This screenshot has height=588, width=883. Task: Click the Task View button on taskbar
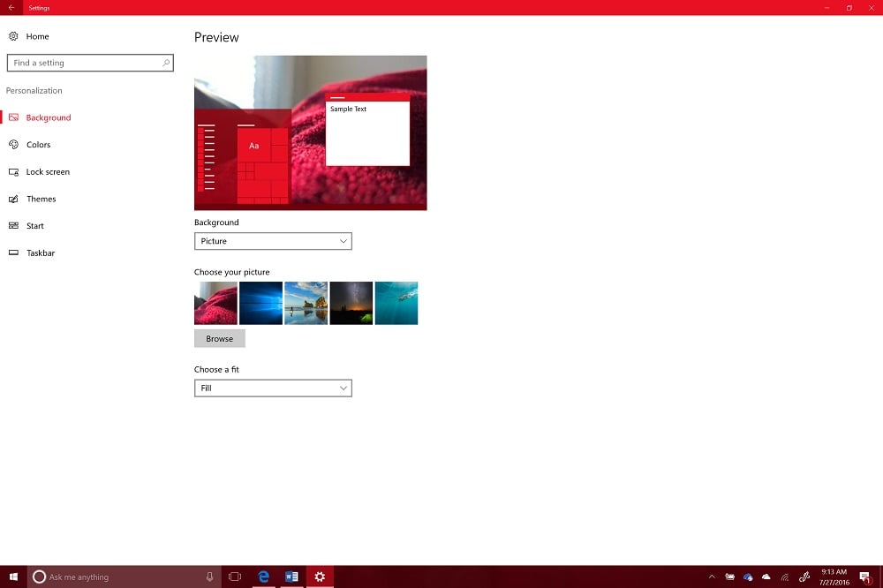tap(234, 576)
